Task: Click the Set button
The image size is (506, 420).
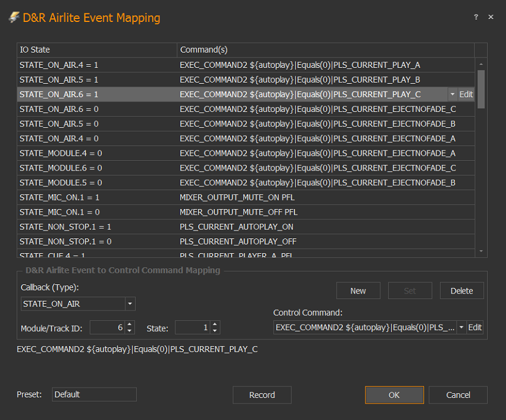Action: (410, 290)
